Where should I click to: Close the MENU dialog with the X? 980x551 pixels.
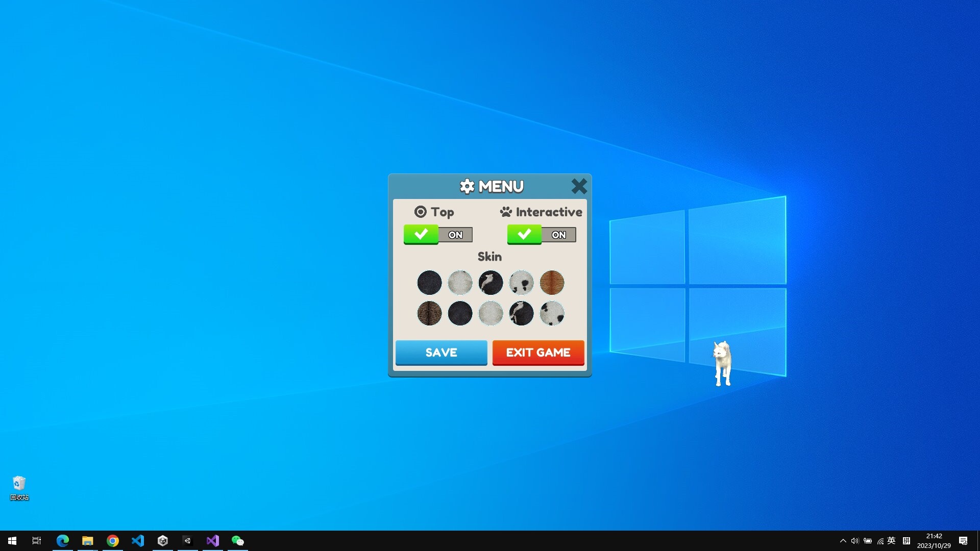[x=579, y=186]
